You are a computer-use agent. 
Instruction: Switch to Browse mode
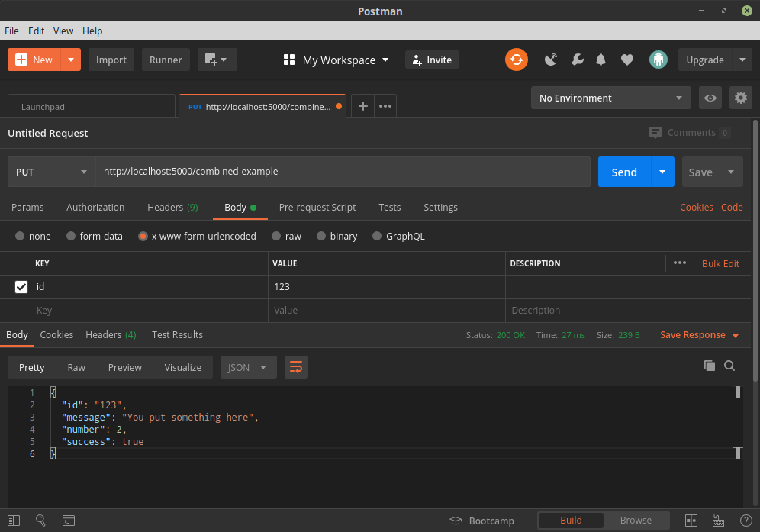coord(636,520)
